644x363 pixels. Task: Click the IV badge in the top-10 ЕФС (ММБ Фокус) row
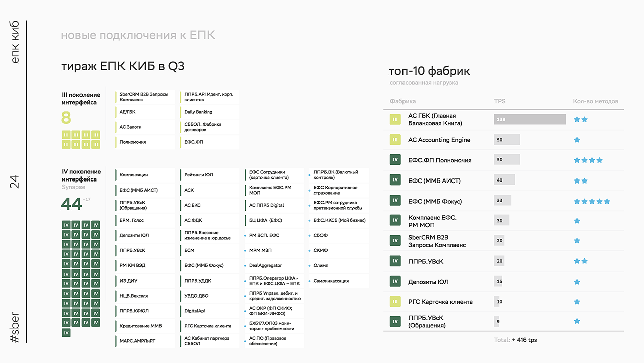tap(395, 201)
